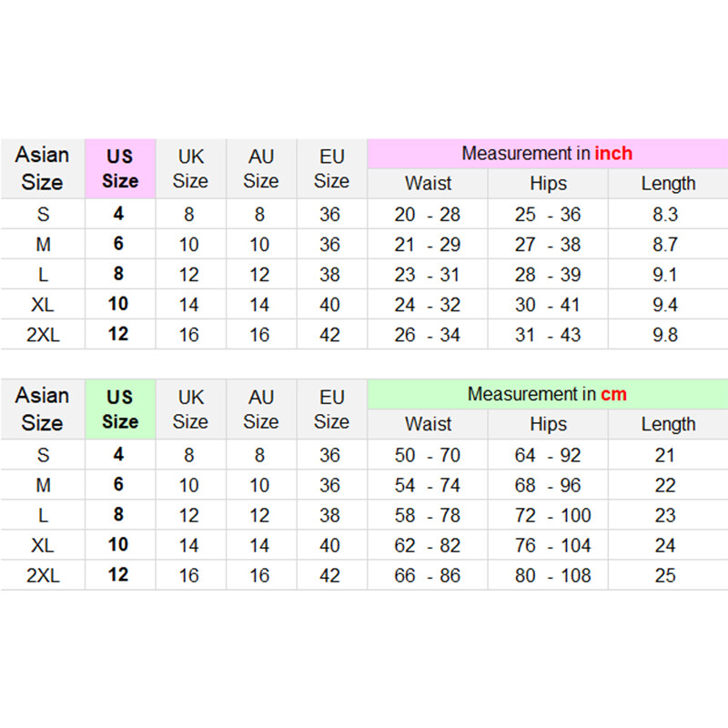Select the hips range "80 - 108"
Viewport: 728px width, 728px height.
point(547,575)
